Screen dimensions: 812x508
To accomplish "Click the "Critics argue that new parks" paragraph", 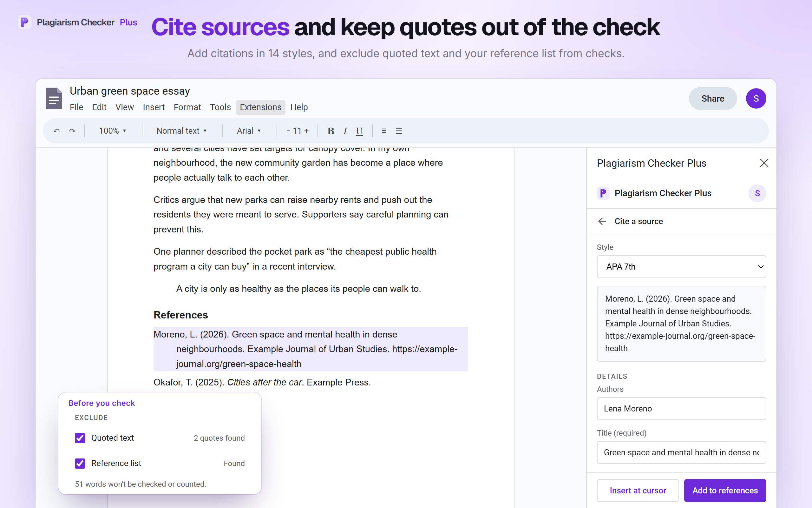I will click(x=301, y=214).
